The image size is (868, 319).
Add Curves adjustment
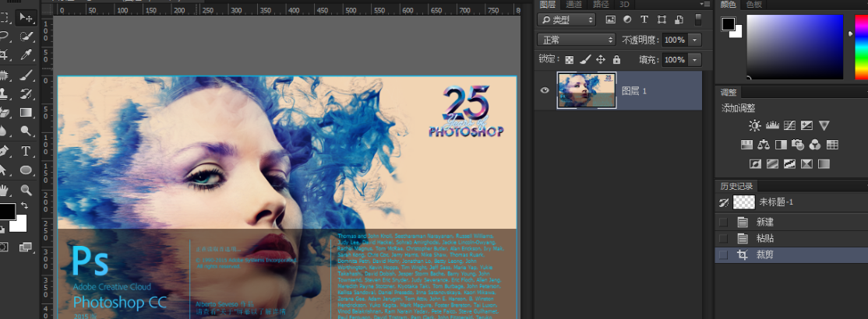point(790,125)
